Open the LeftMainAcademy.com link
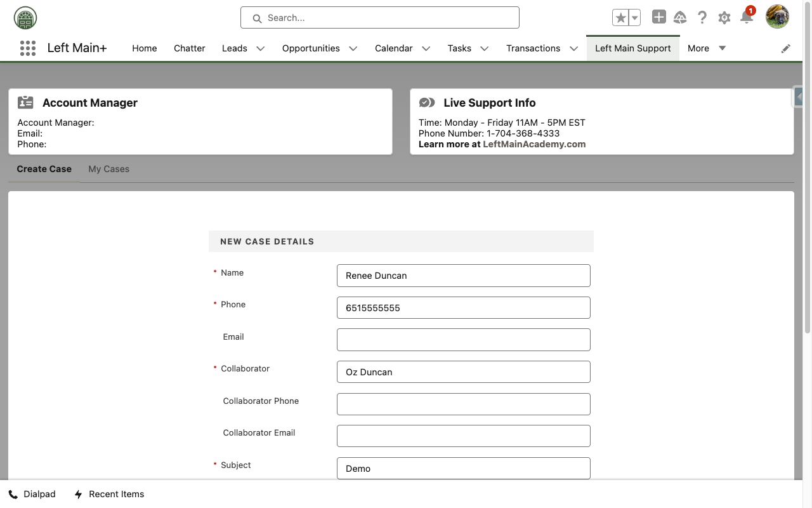 (534, 144)
